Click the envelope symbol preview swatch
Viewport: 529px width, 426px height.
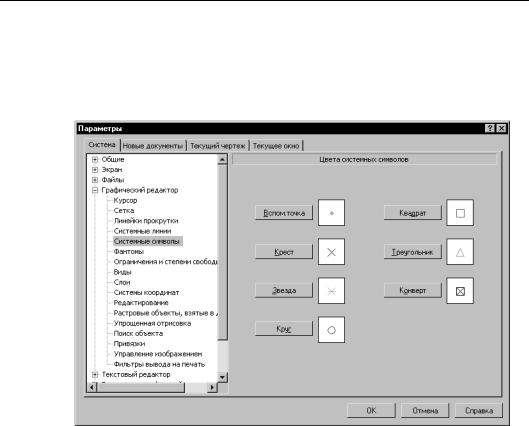pyautogui.click(x=460, y=291)
